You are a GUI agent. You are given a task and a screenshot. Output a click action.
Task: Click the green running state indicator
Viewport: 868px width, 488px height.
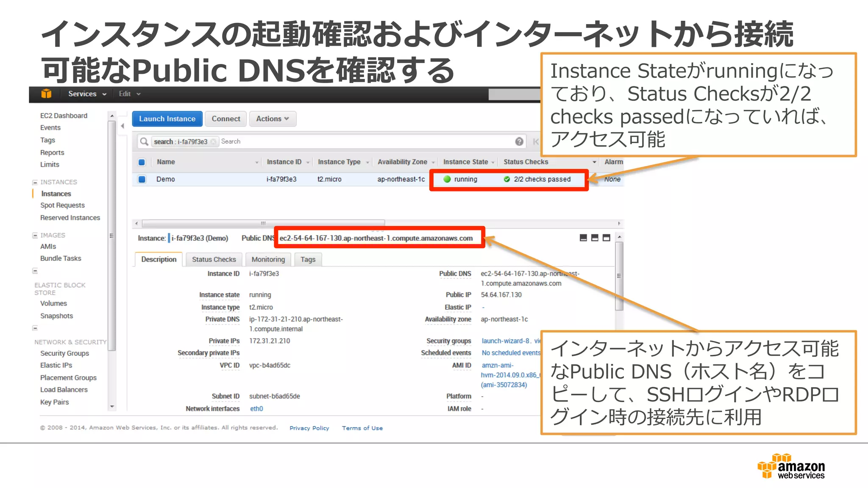coord(447,179)
